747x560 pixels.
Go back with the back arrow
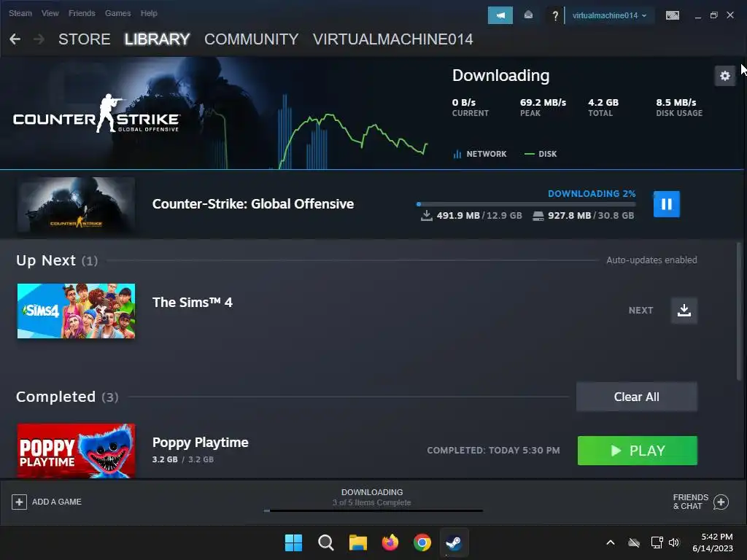click(x=15, y=39)
